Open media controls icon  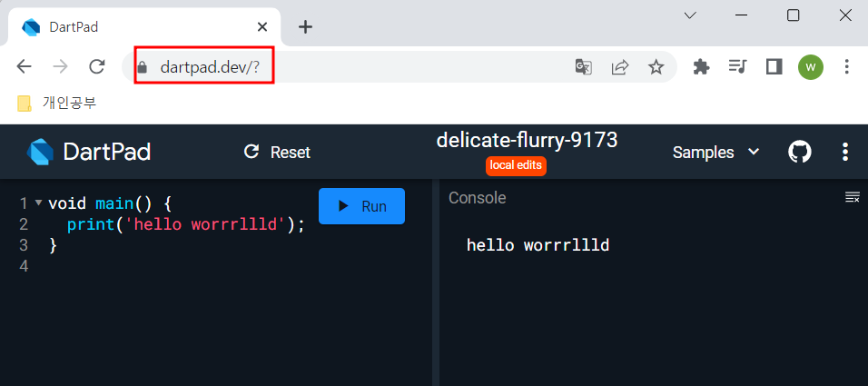pyautogui.click(x=737, y=67)
